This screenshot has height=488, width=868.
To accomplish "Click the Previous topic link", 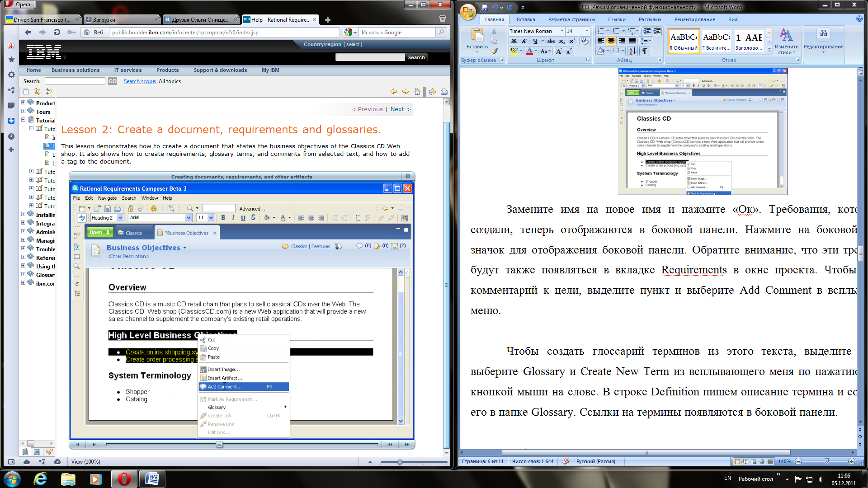I will pos(368,109).
